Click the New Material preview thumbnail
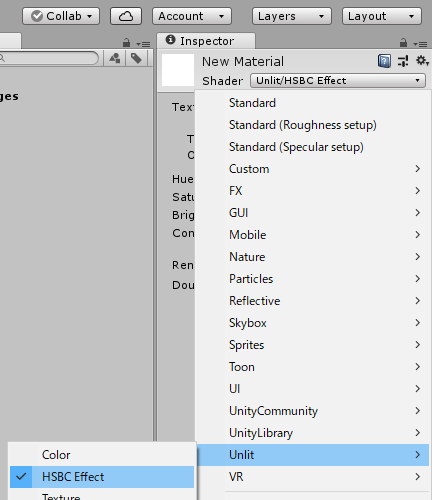 coord(178,70)
